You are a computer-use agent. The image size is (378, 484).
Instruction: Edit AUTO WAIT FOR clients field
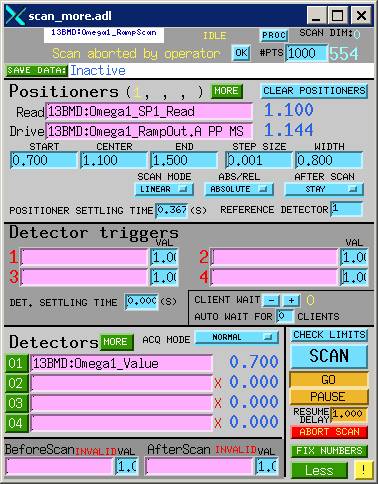click(x=285, y=316)
